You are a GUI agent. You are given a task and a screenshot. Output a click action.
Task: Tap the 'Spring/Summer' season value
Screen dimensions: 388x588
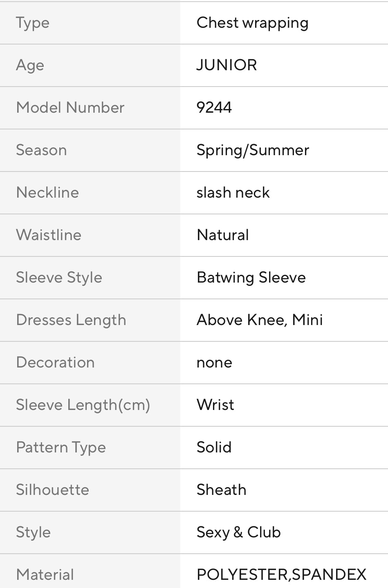click(253, 150)
